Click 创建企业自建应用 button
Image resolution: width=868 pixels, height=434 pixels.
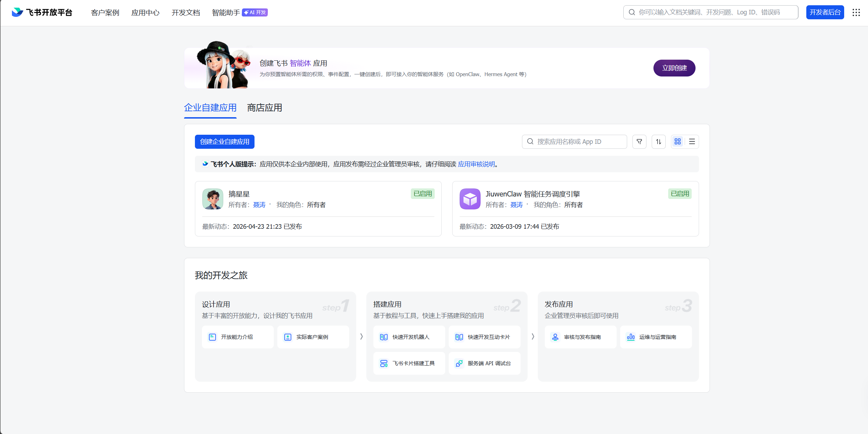click(x=224, y=142)
